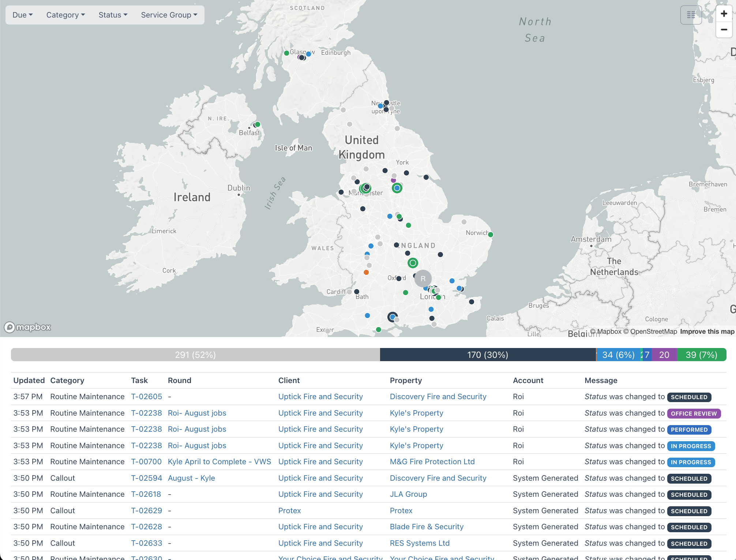
Task: Click the green 39 (7%) status bar segment
Action: point(701,355)
